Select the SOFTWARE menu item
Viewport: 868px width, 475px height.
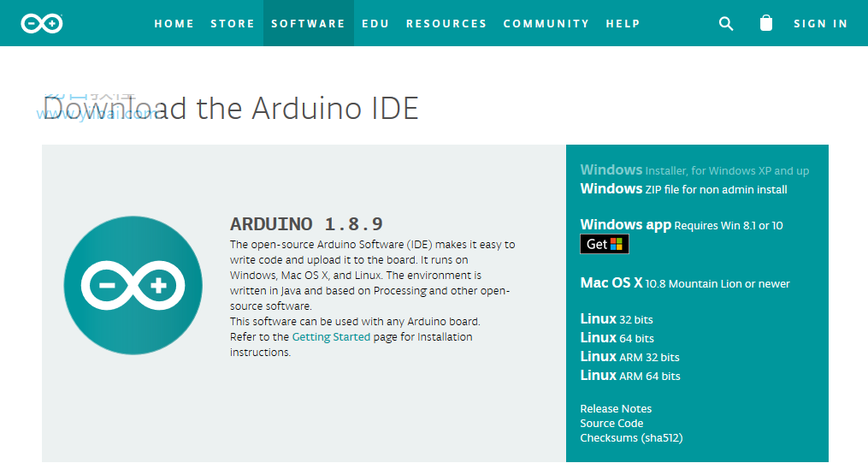point(309,23)
